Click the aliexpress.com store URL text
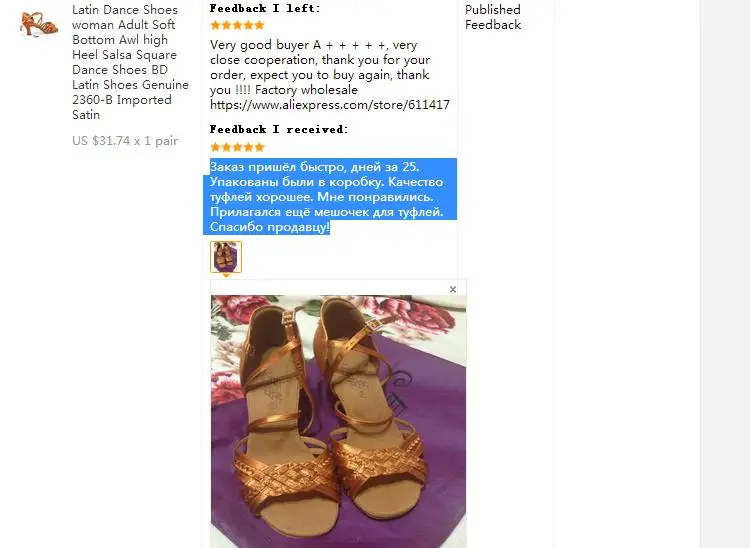The height and width of the screenshot is (548, 750). point(330,105)
